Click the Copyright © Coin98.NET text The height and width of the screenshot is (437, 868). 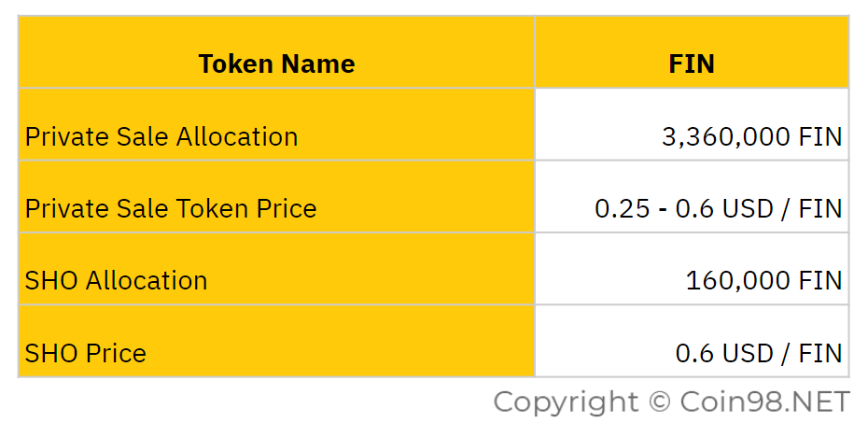point(671,402)
